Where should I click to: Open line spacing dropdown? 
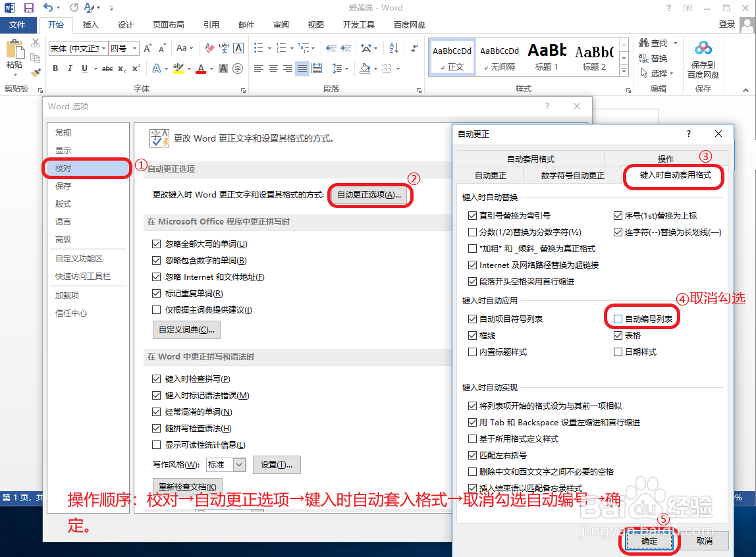pos(340,68)
